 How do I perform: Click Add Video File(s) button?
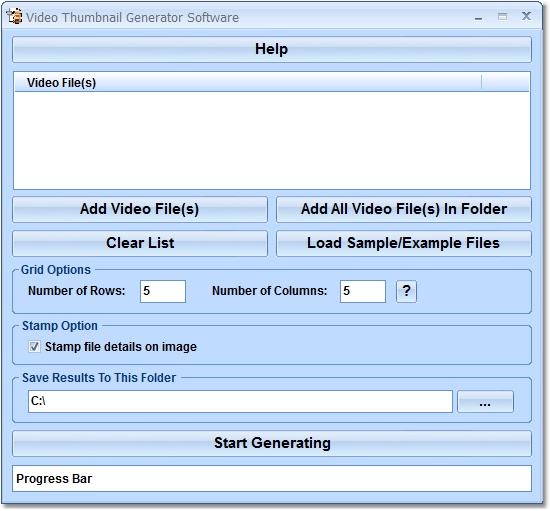pos(140,209)
